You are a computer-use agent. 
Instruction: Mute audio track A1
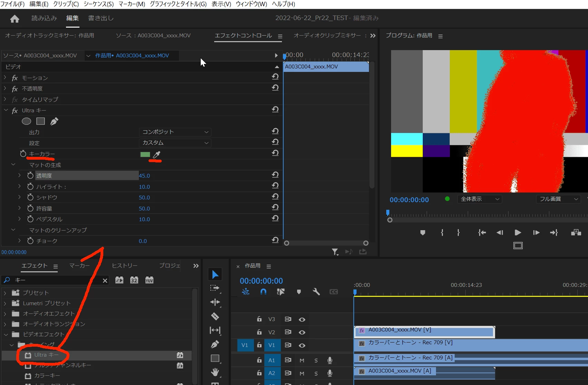(302, 360)
